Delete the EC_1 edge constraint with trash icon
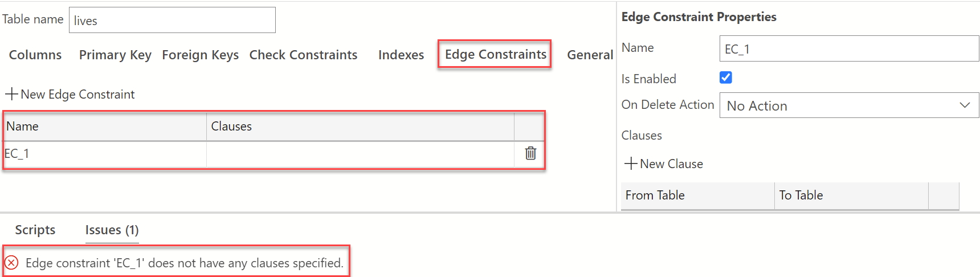 (530, 153)
